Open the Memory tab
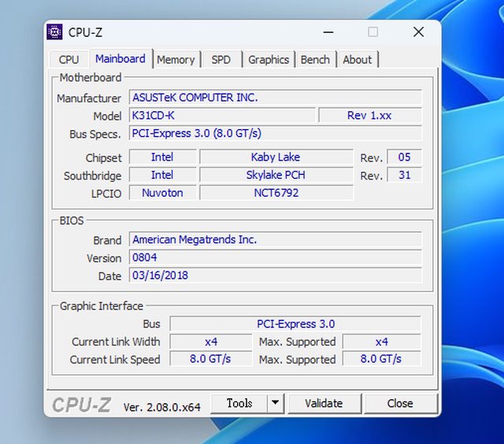 pos(176,59)
